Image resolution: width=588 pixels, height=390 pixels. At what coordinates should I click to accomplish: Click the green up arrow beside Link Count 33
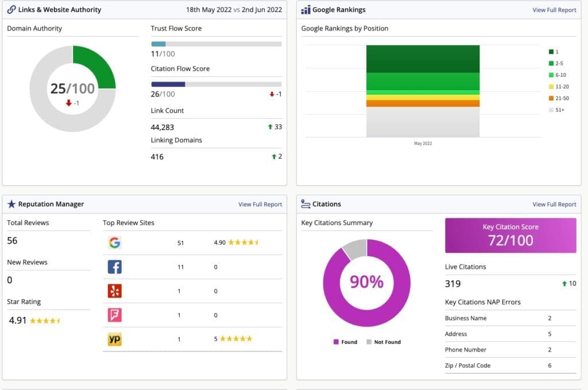[x=270, y=127]
